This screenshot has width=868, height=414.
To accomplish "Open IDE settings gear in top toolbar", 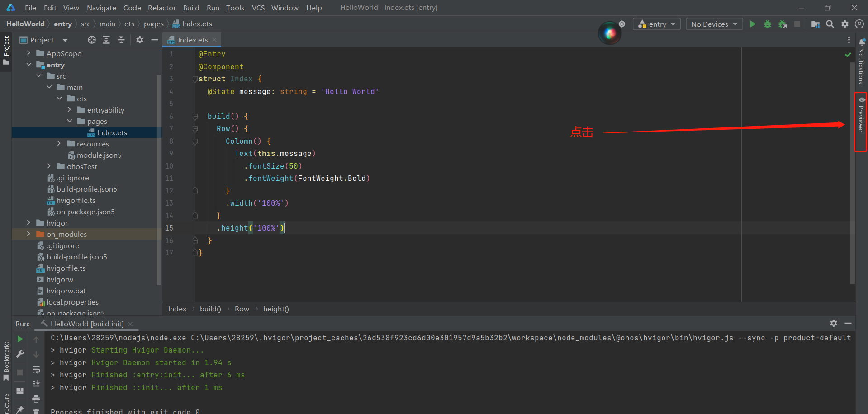I will (845, 24).
